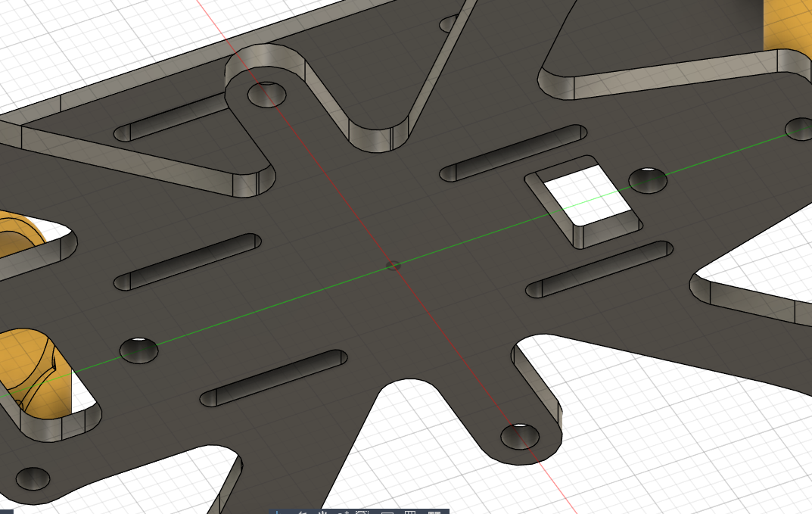Select the square cutout in the plate
The height and width of the screenshot is (514, 812).
click(x=584, y=197)
